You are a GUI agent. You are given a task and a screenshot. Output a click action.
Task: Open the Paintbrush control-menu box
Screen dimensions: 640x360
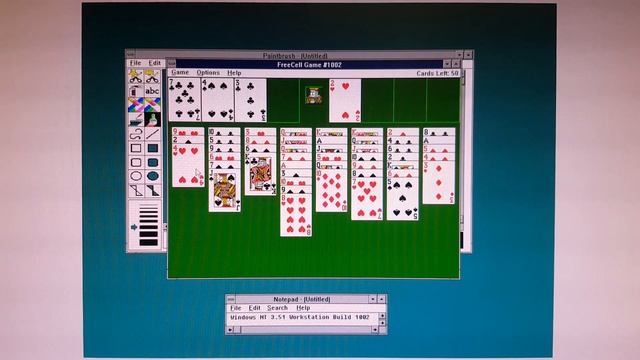click(131, 54)
